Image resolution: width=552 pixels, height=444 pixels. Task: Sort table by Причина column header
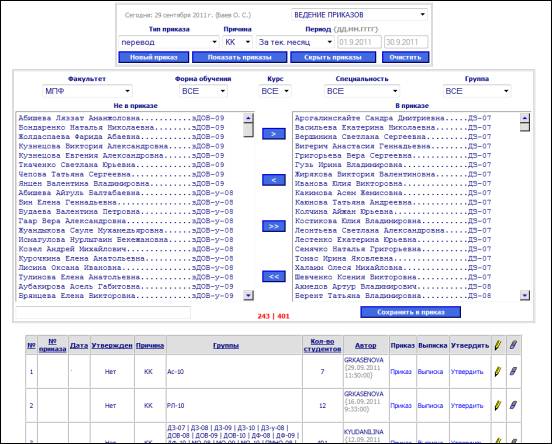[x=150, y=345]
